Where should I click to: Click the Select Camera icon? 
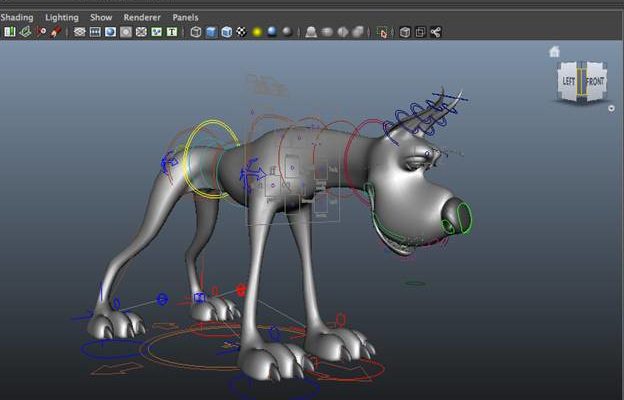point(10,32)
